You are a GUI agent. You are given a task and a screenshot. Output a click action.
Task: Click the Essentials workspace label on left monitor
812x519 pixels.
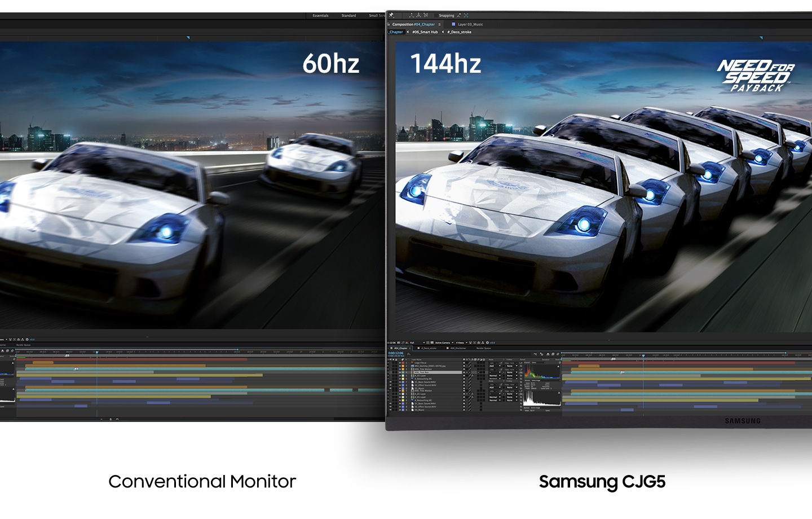[x=320, y=16]
